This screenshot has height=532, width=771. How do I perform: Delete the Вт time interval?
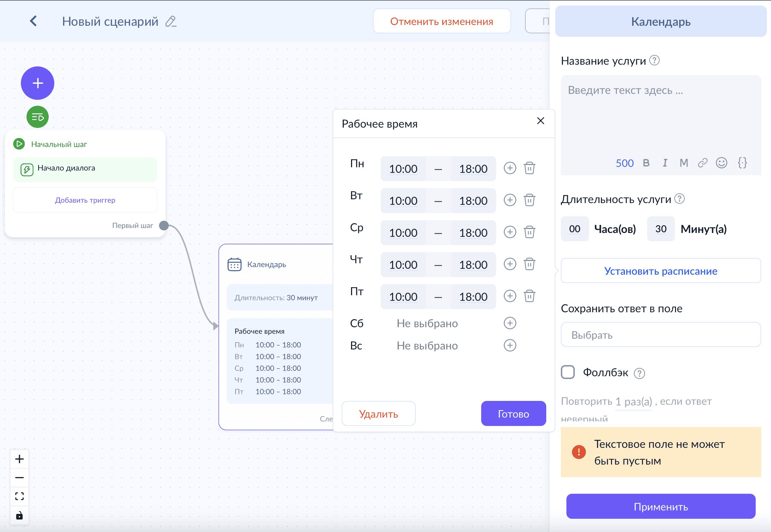(x=530, y=200)
